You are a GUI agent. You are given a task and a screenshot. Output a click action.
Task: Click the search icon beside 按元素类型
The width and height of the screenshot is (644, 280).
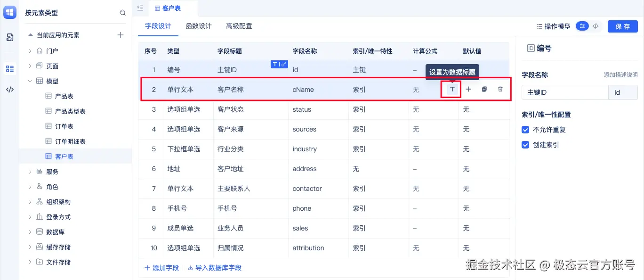point(123,13)
